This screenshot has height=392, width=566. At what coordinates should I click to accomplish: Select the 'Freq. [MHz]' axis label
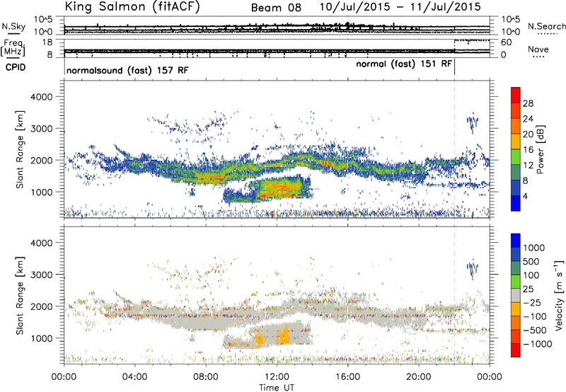click(x=13, y=47)
